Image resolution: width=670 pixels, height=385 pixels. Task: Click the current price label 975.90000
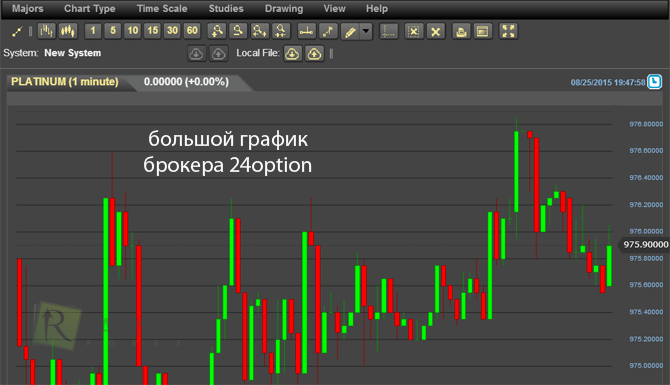point(646,244)
